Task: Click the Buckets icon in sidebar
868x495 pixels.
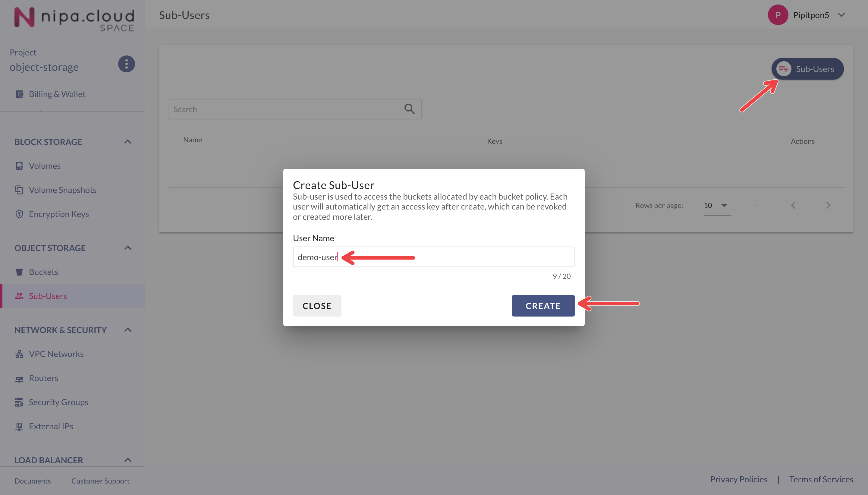Action: 19,272
